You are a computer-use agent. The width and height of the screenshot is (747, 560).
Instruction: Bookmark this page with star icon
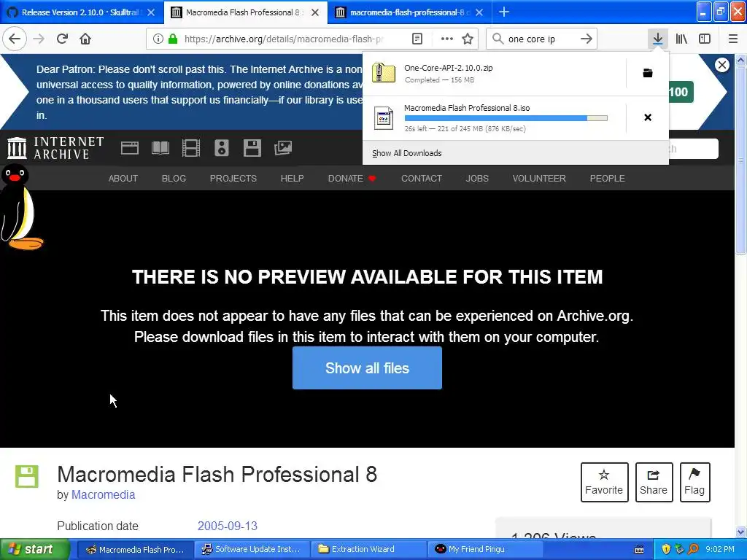click(x=468, y=39)
